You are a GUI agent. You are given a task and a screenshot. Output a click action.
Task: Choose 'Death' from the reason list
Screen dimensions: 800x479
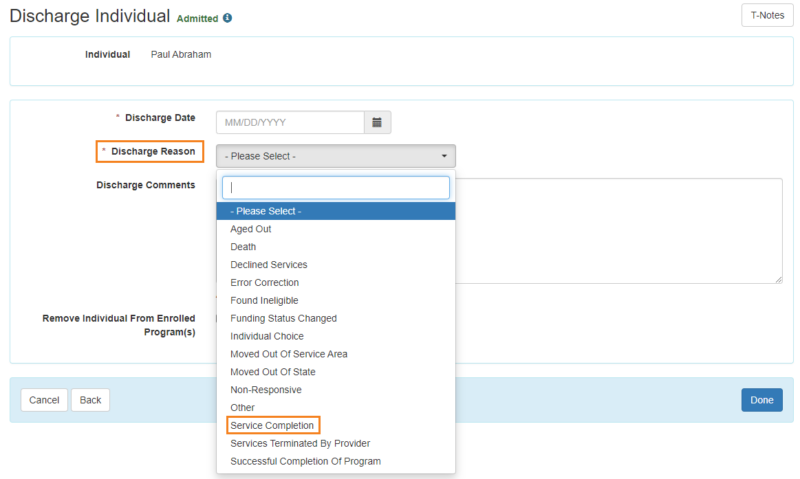pos(243,247)
